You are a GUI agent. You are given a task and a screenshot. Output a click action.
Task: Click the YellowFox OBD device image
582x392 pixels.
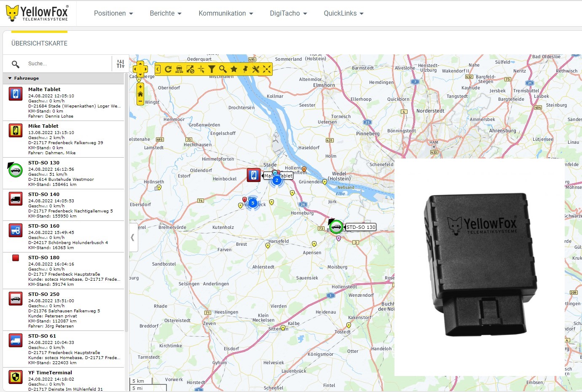click(480, 265)
